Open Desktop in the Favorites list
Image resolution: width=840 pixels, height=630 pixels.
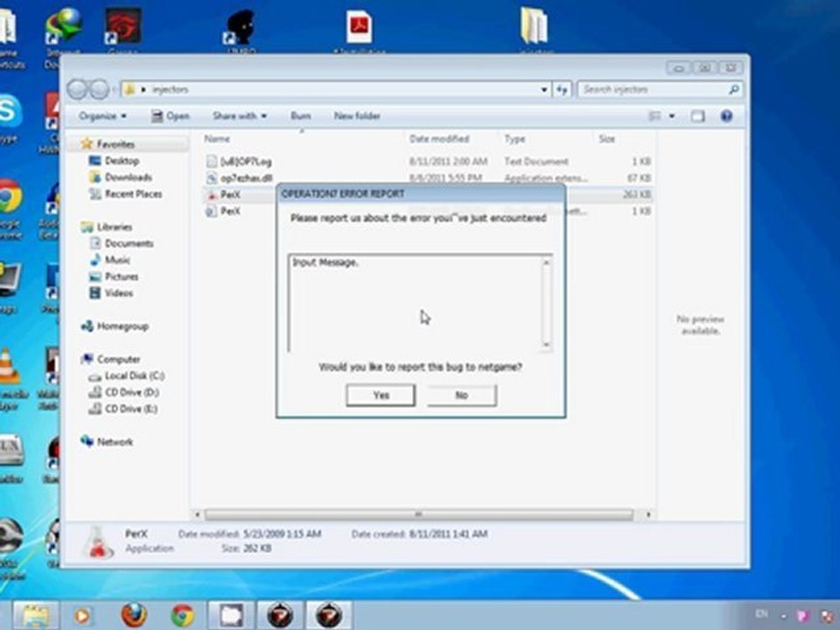(122, 161)
